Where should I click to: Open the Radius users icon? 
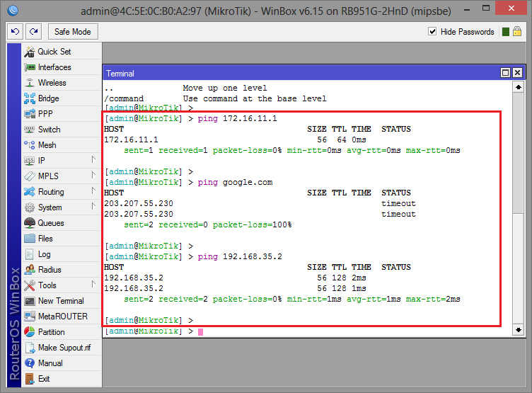click(x=30, y=270)
